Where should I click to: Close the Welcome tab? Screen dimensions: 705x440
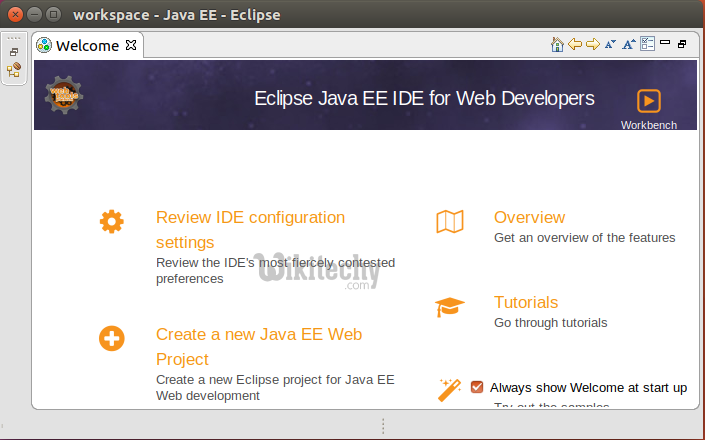[x=131, y=45]
